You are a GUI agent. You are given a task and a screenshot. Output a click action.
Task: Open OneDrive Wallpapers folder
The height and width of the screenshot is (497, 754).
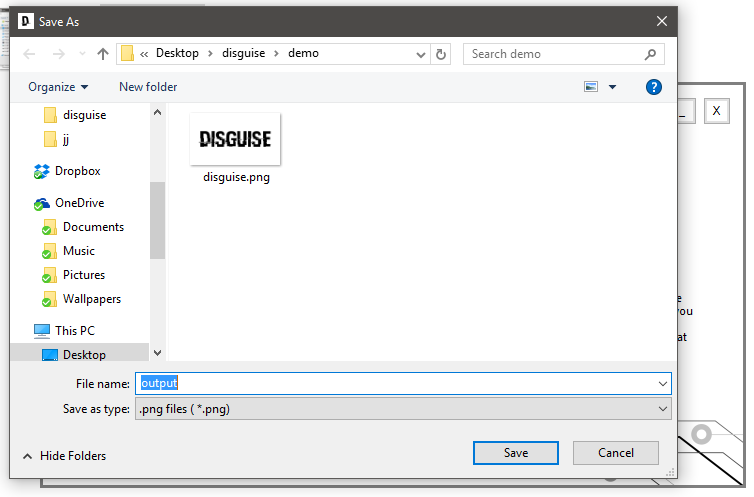(x=92, y=299)
